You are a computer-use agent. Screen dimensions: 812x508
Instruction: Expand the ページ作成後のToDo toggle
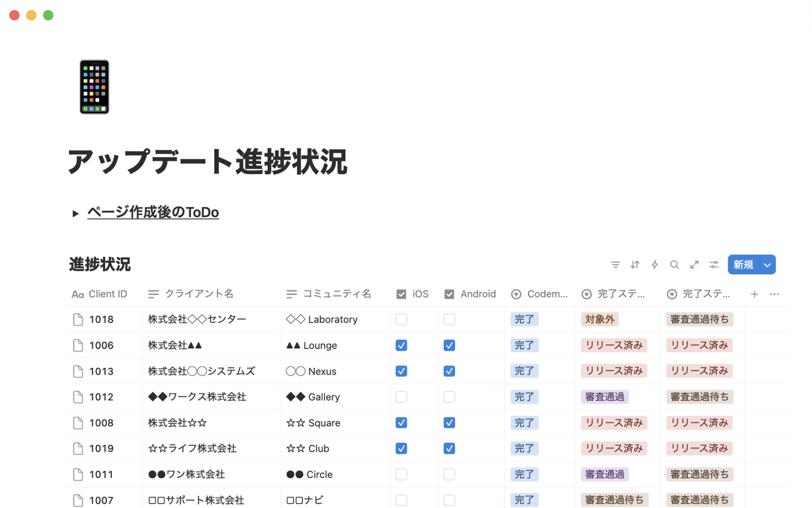[x=75, y=213]
